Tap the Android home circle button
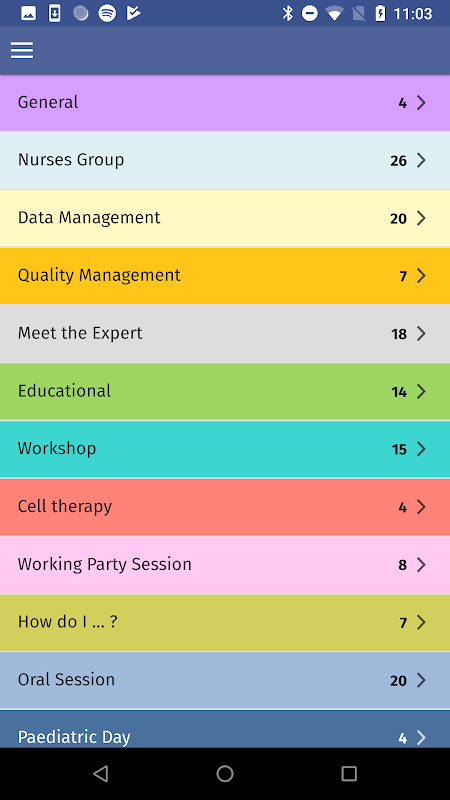Viewport: 450px width, 800px height. pos(225,773)
